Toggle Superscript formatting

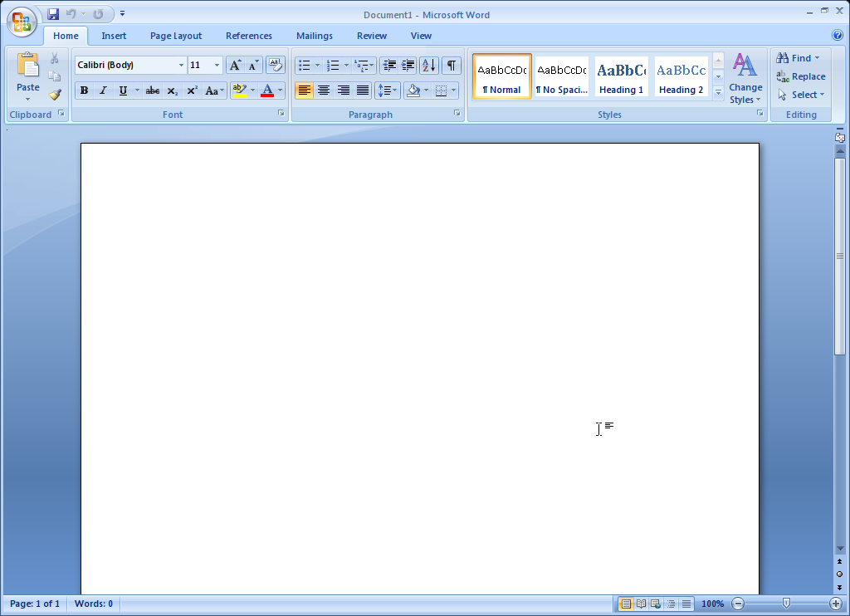[x=192, y=90]
